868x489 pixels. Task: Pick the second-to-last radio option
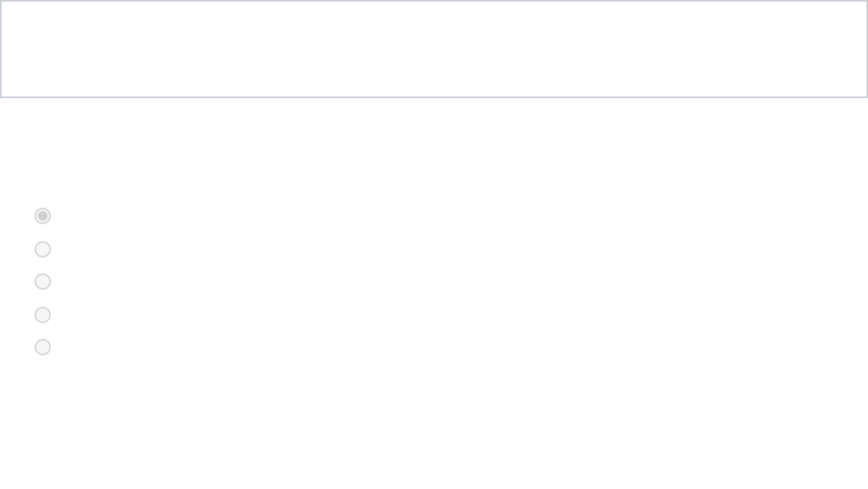(x=43, y=315)
